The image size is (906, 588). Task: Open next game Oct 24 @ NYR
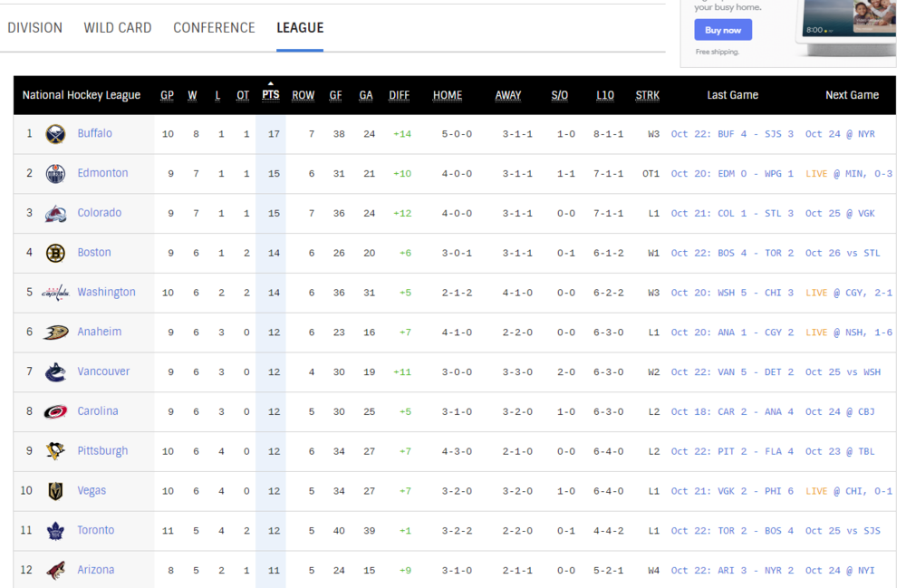point(840,134)
